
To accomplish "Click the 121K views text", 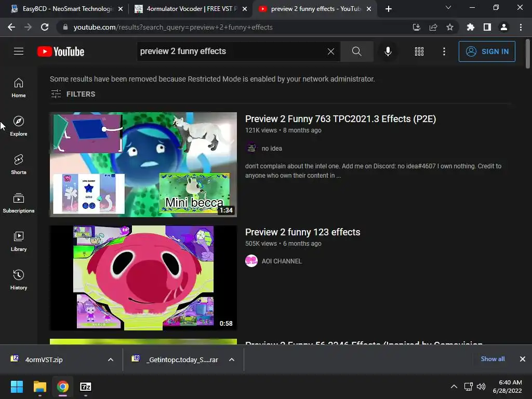I will coord(261,130).
